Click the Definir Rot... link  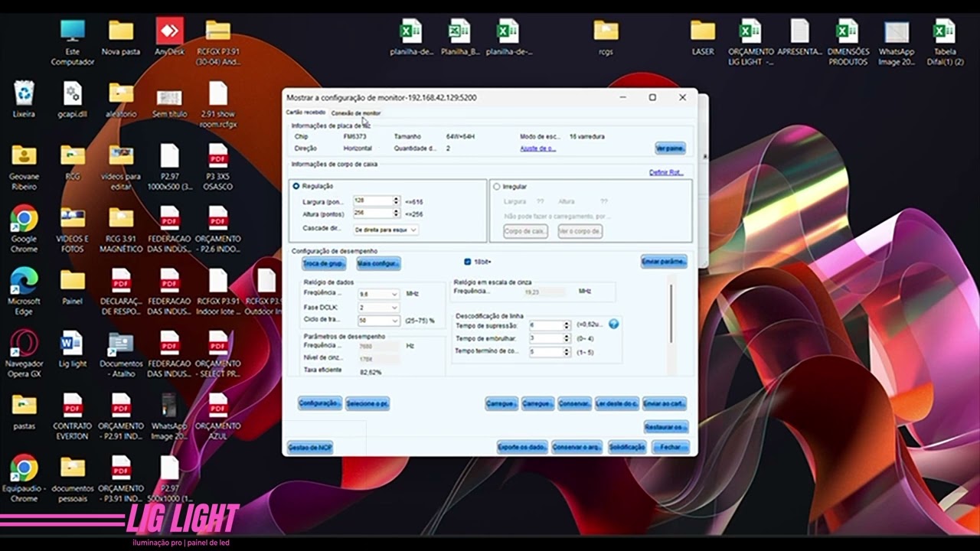click(666, 172)
